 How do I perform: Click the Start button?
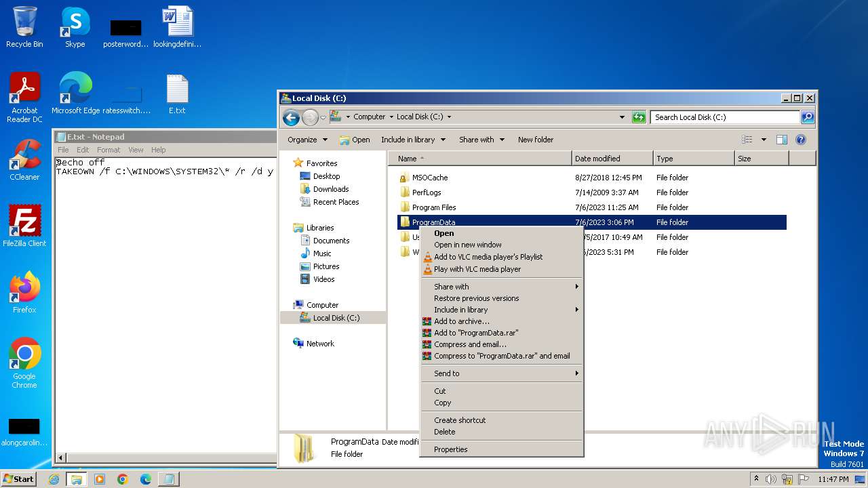18,479
